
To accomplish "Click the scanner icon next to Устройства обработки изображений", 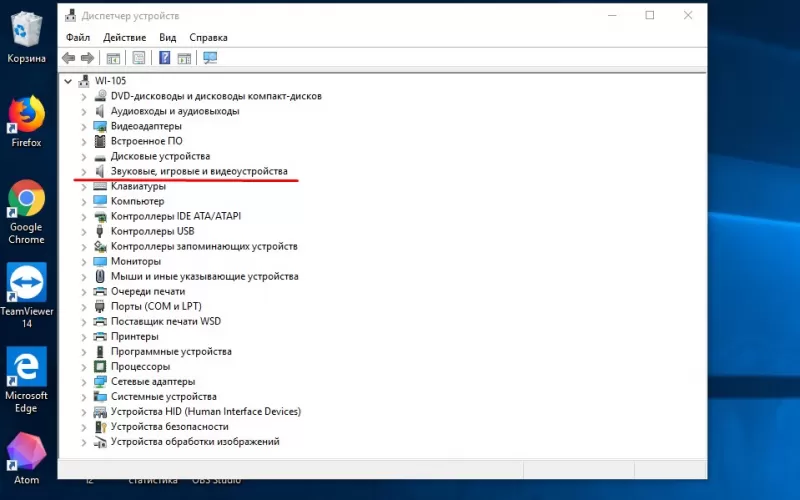I will (100, 441).
